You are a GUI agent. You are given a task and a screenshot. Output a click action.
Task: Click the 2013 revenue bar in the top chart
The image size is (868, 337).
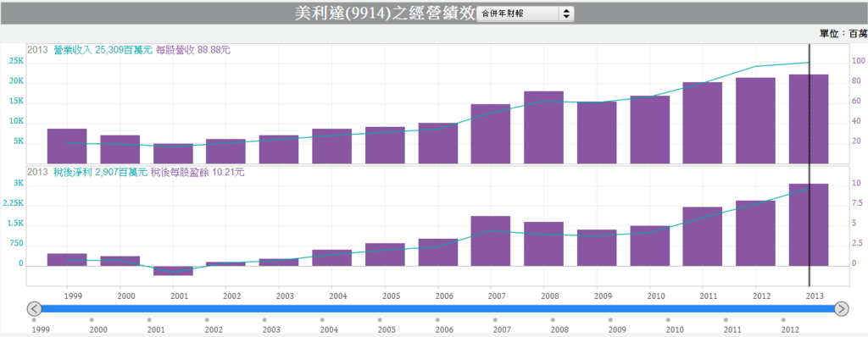(808, 119)
